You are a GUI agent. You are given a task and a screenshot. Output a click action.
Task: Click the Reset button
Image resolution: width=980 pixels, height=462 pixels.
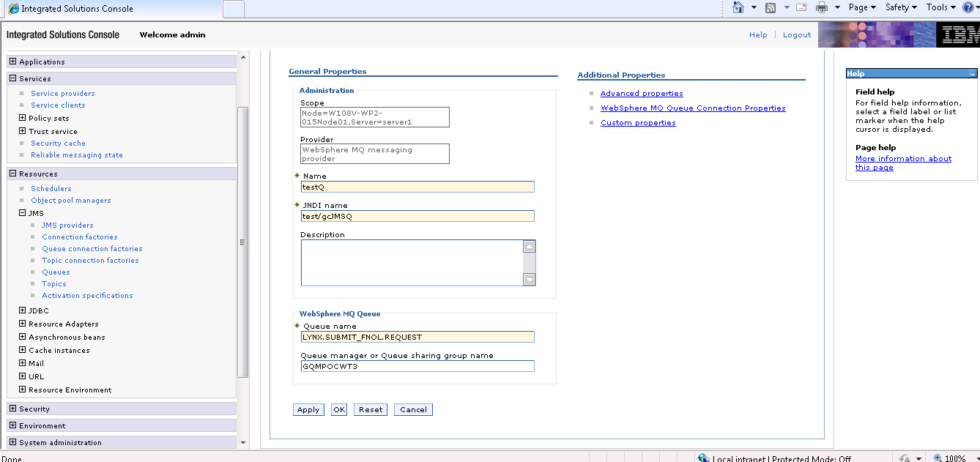click(x=371, y=410)
